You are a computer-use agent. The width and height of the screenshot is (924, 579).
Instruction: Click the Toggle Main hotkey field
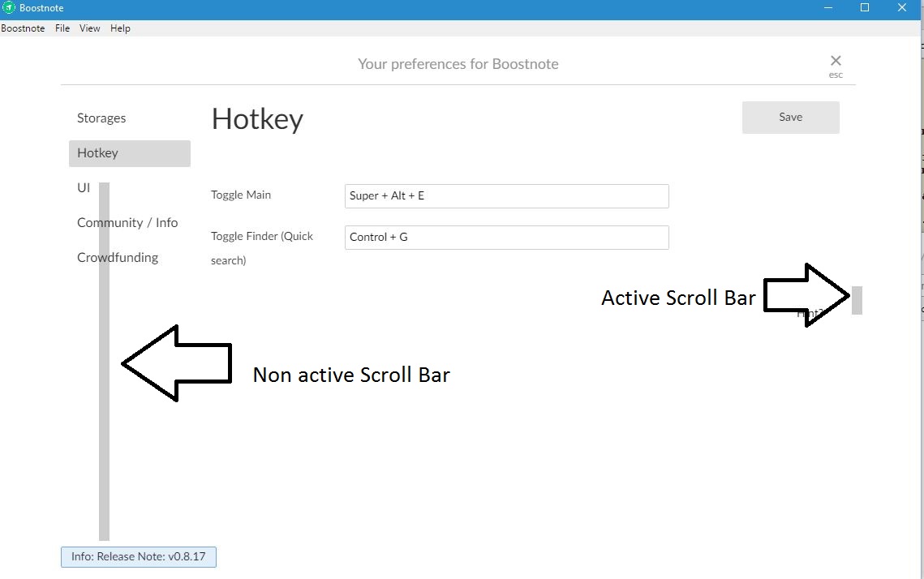click(506, 195)
